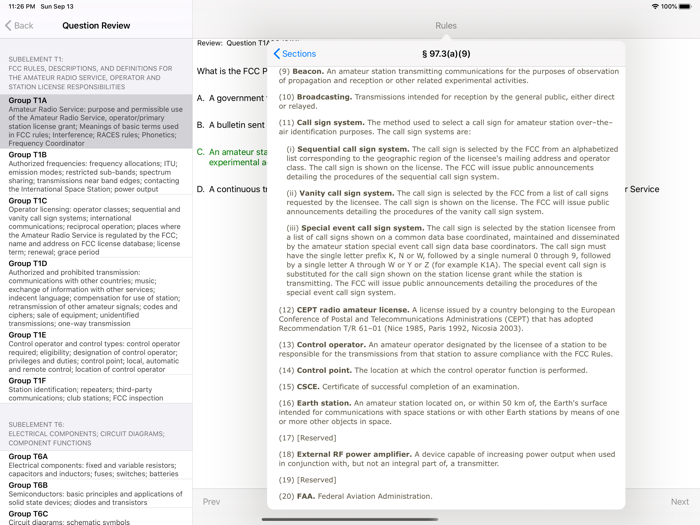Click the (15) CSCE definition
Viewport: 700px width, 525px height.
coord(399,387)
